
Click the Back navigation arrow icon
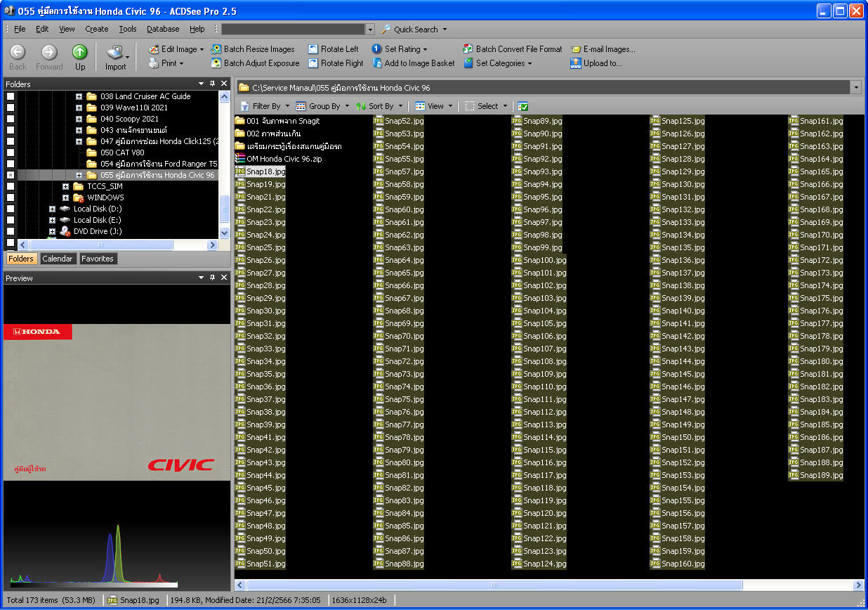click(x=18, y=52)
